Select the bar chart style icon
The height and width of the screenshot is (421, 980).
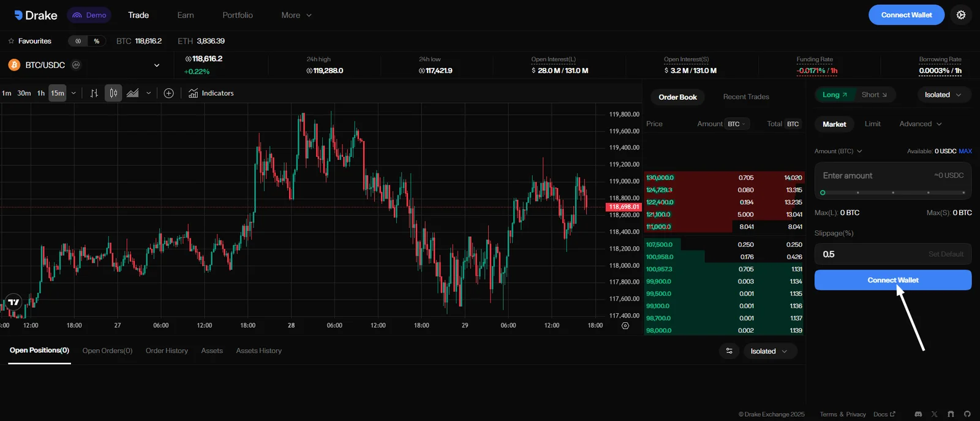[94, 93]
